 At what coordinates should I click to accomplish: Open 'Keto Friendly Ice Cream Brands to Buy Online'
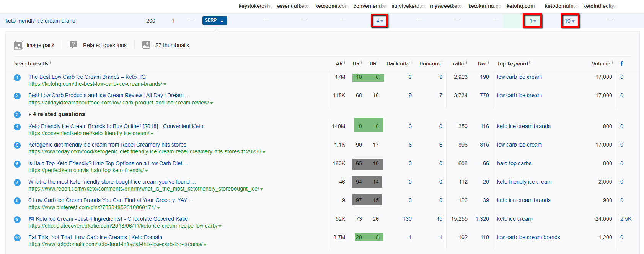click(116, 126)
